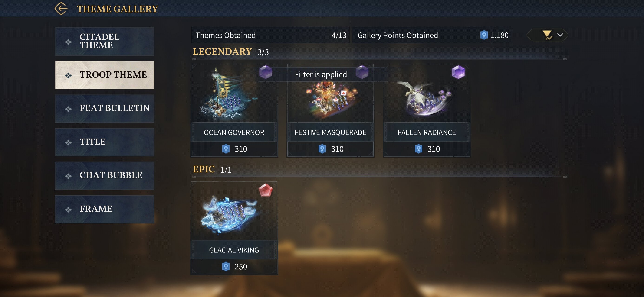The width and height of the screenshot is (644, 297).
Task: Click the filter funnel icon
Action: [x=547, y=35]
